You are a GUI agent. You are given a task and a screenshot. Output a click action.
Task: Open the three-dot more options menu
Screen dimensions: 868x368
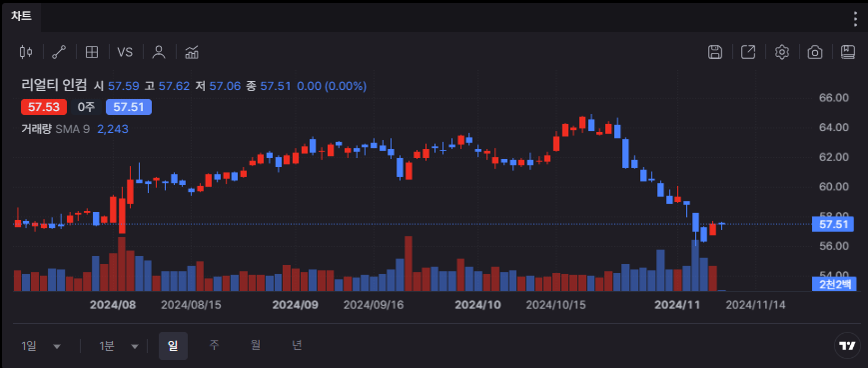click(855, 18)
